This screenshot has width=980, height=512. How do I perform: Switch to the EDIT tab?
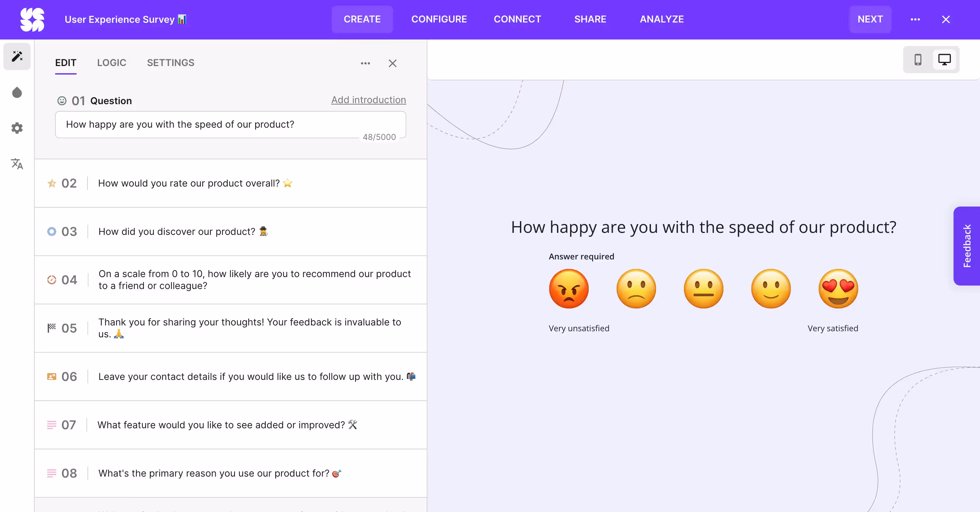(x=66, y=63)
